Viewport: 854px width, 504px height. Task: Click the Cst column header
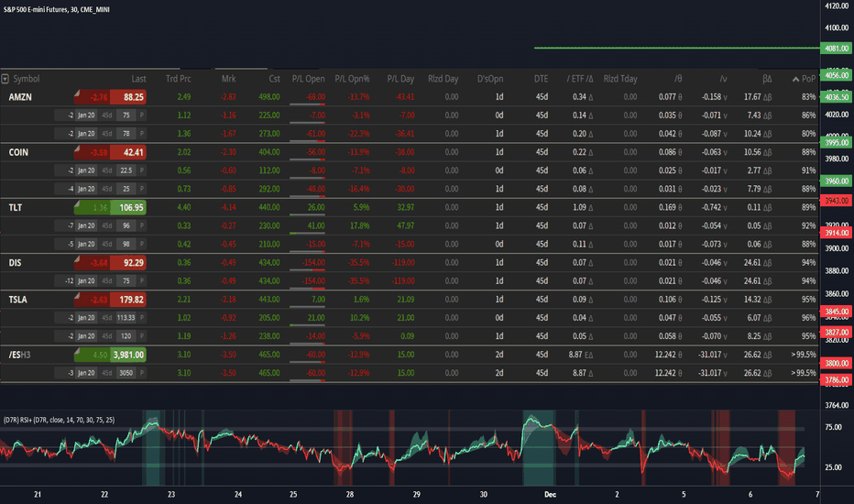click(x=275, y=79)
